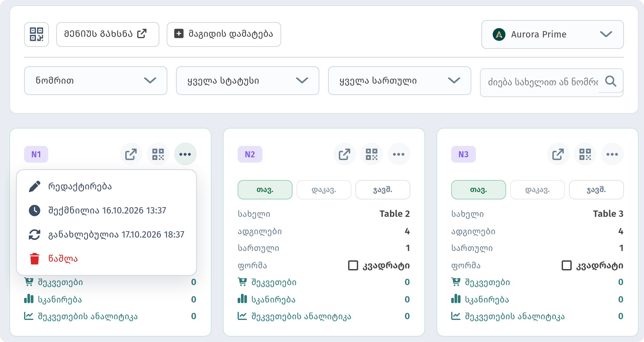Open more options menu for N2

pos(399,154)
